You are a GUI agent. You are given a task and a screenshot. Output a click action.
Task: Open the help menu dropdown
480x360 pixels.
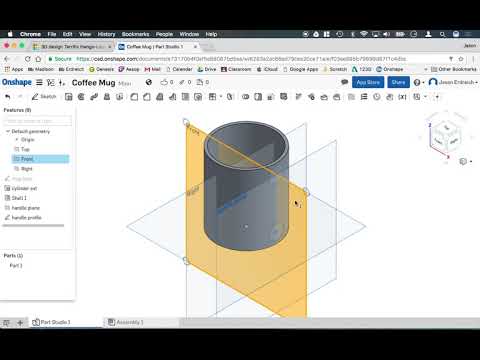(419, 82)
